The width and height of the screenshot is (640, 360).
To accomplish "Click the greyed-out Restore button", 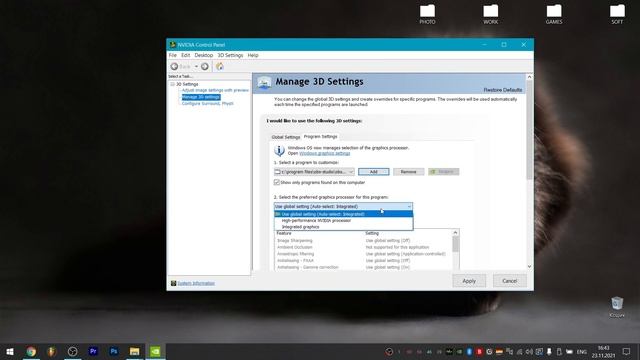I will pos(444,172).
